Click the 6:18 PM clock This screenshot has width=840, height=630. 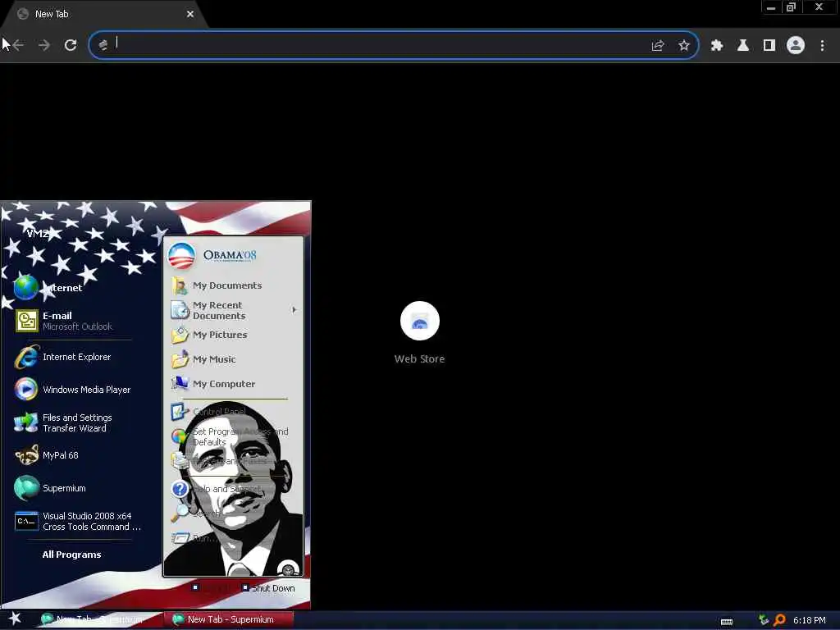click(810, 620)
